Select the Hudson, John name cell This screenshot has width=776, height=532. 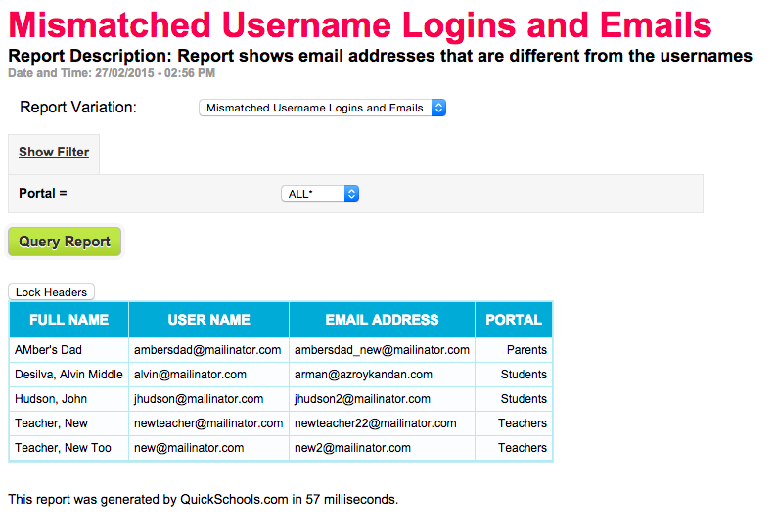click(x=51, y=399)
